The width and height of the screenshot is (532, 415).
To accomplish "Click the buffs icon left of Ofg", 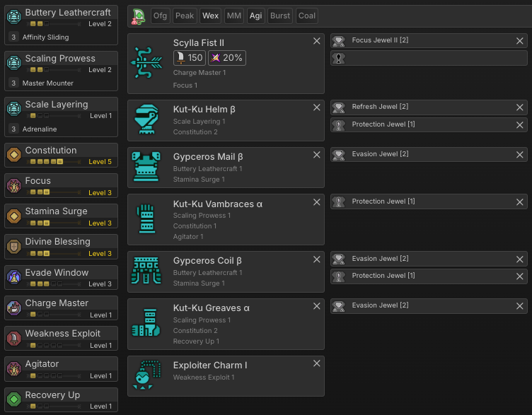I will tap(139, 16).
